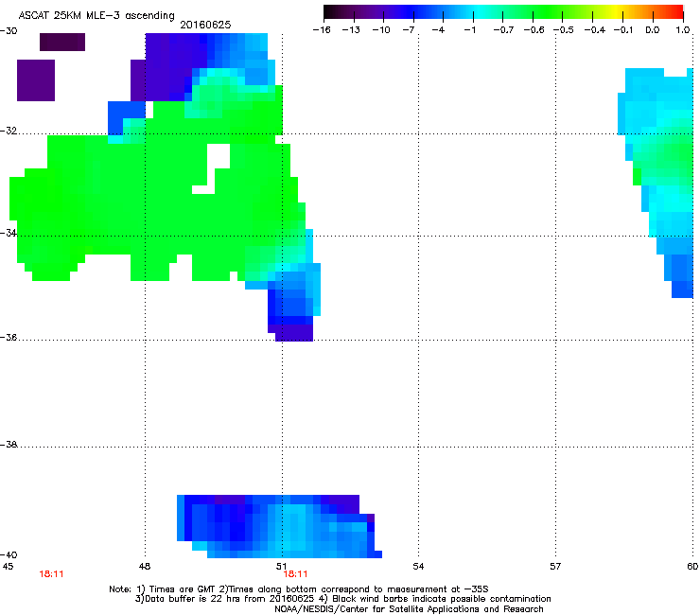Click the "Data buffer is 22 hrs" note line
700x615 pixels.
pos(343,599)
